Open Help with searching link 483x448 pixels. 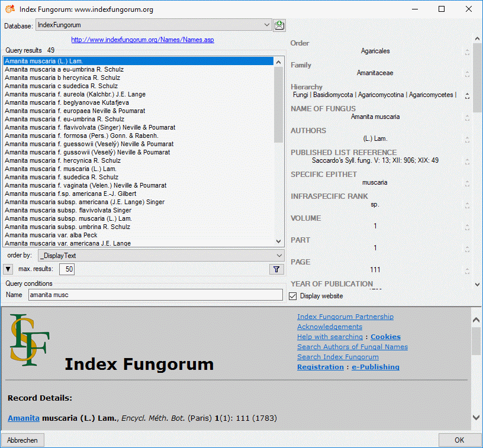pos(330,337)
